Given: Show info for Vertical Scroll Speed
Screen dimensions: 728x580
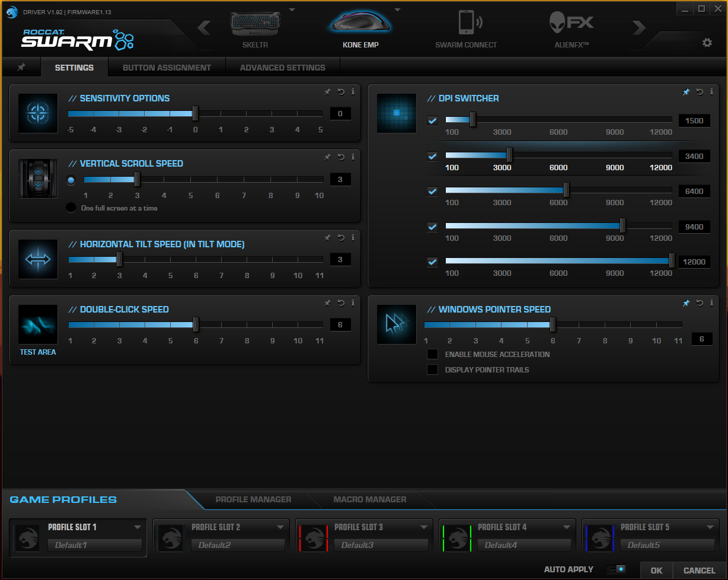Looking at the screenshot, I should (353, 157).
